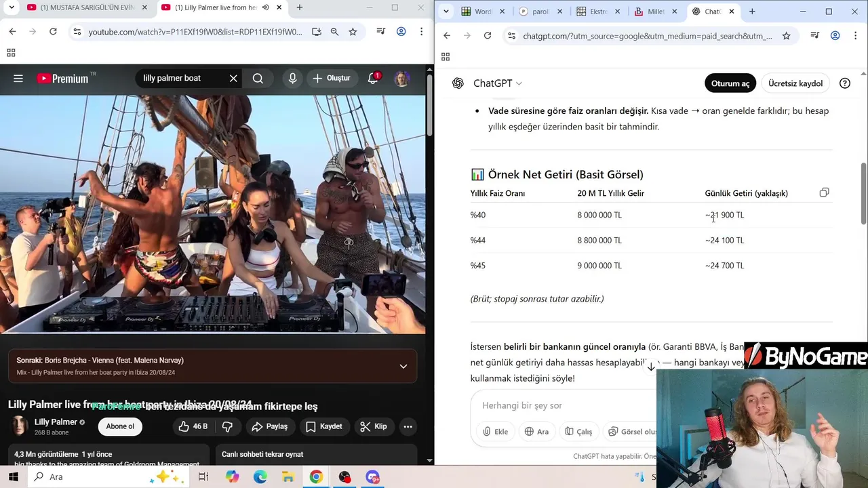Open ChatGPT help question mark
The image size is (868, 488).
click(845, 83)
